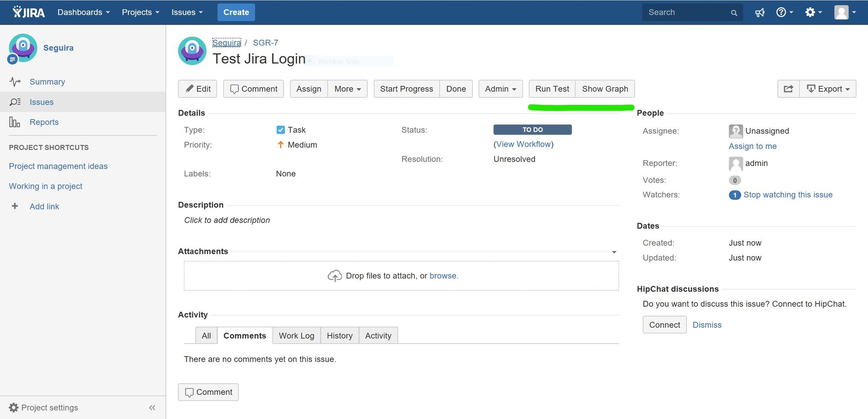The width and height of the screenshot is (868, 419).
Task: Click the Project settings gear icon
Action: [x=14, y=407]
